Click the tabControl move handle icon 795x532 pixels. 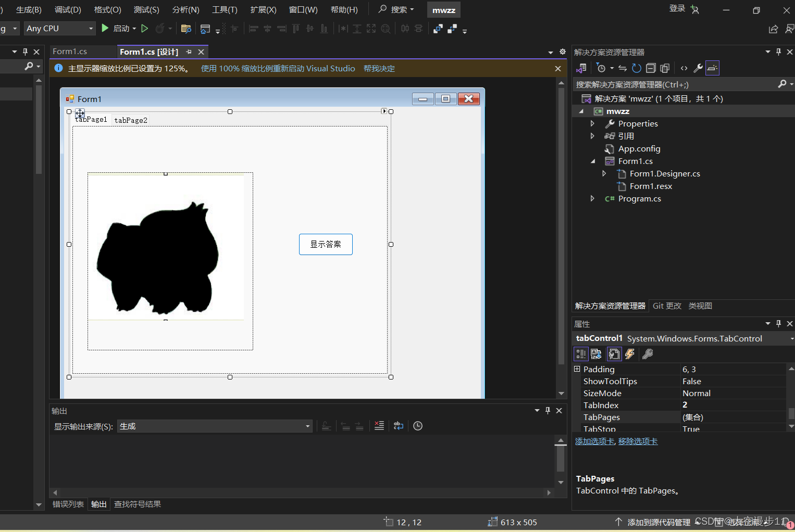pyautogui.click(x=80, y=113)
